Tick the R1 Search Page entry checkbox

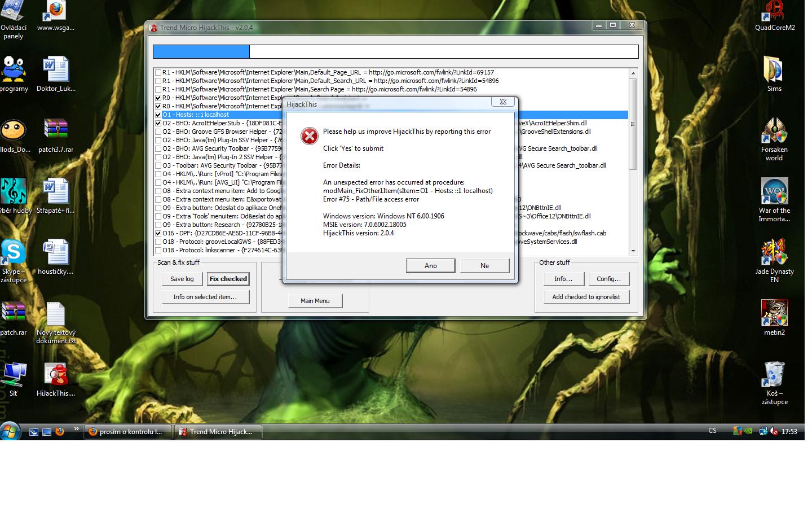click(x=158, y=89)
